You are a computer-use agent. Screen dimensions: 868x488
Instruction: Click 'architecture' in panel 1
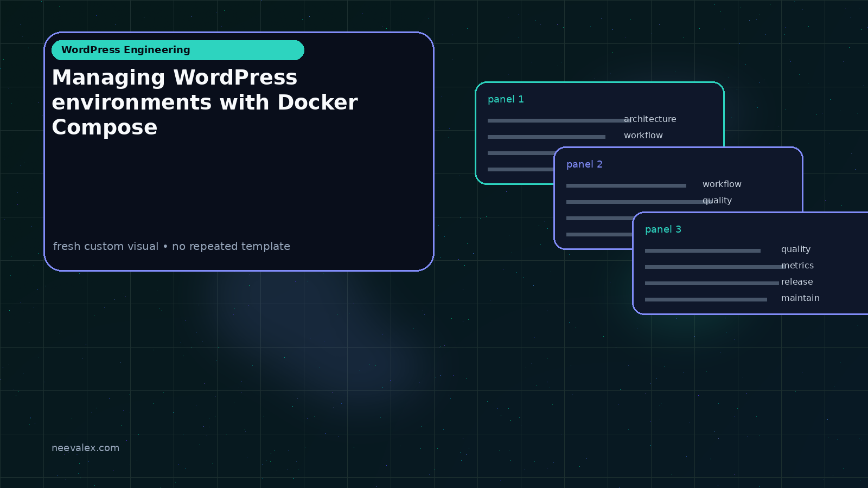tap(650, 119)
